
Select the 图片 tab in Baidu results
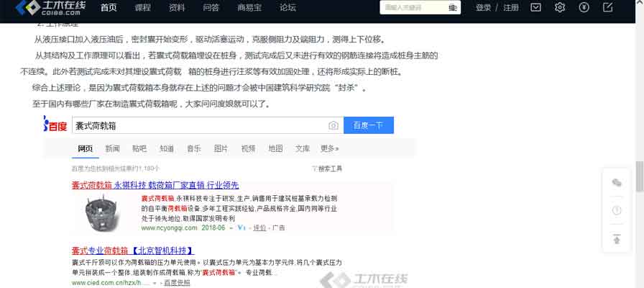pos(221,149)
